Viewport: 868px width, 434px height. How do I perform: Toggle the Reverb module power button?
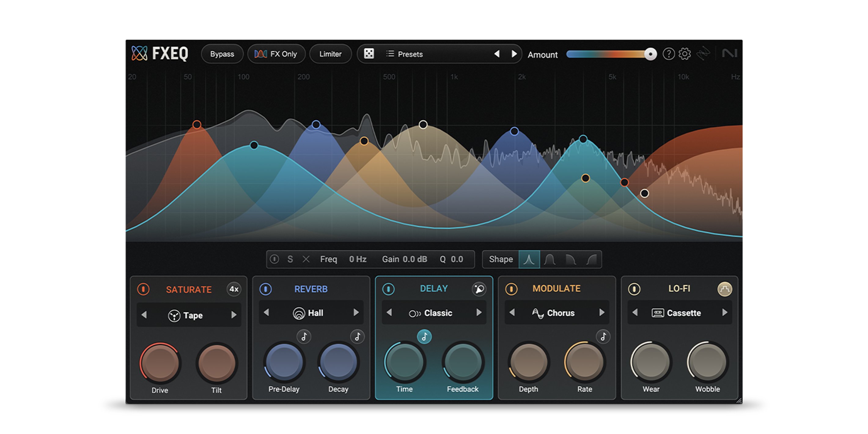tap(266, 289)
